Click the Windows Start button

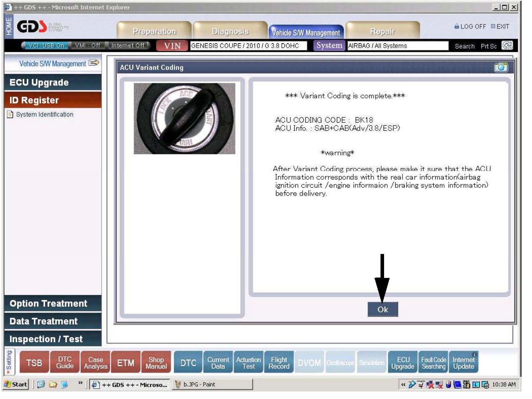pos(16,384)
